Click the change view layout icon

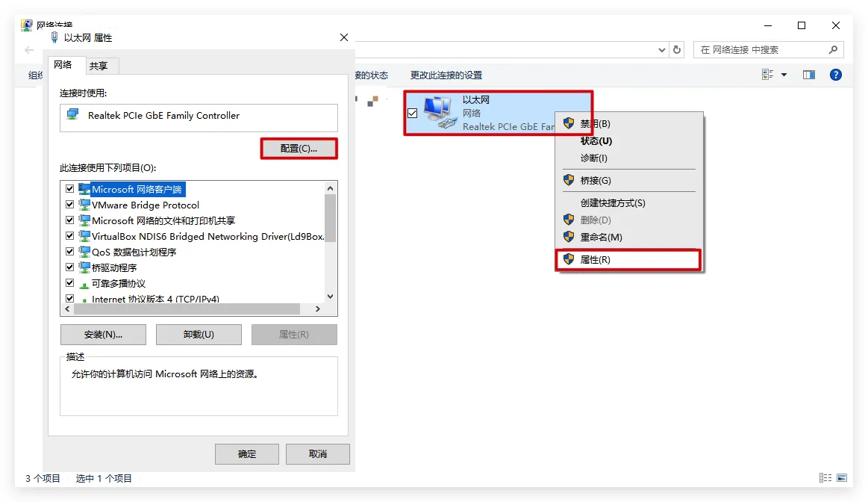pyautogui.click(x=767, y=75)
